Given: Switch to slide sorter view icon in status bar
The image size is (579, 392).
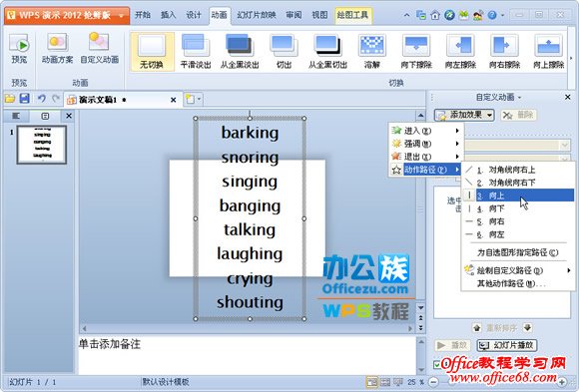Looking at the screenshot, I should [385, 382].
